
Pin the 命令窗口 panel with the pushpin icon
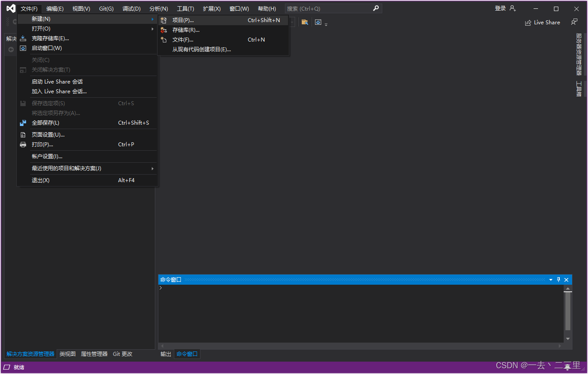coord(558,280)
